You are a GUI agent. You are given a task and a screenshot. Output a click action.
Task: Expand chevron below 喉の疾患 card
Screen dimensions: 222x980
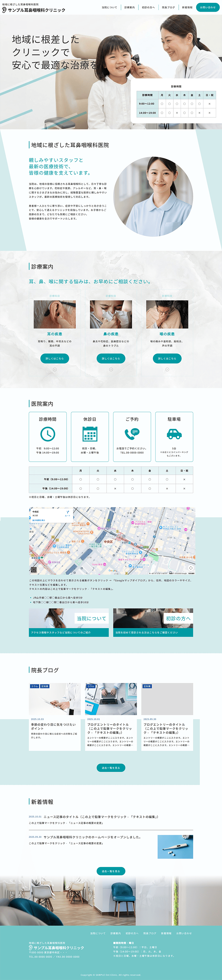click(167, 370)
